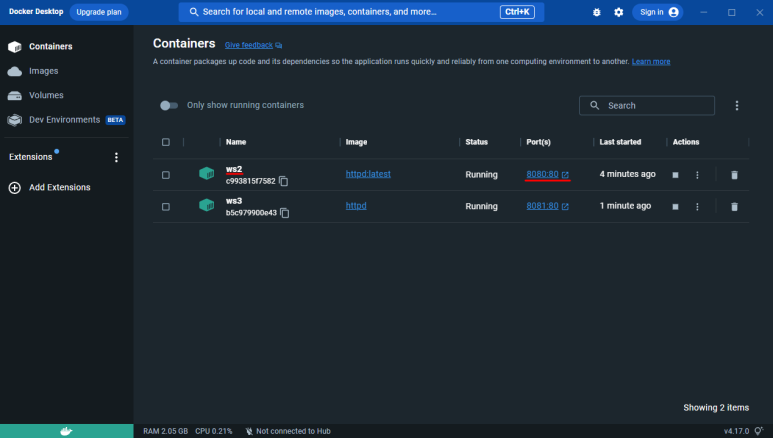Open the Learn more link
The height and width of the screenshot is (438, 773).
point(651,62)
